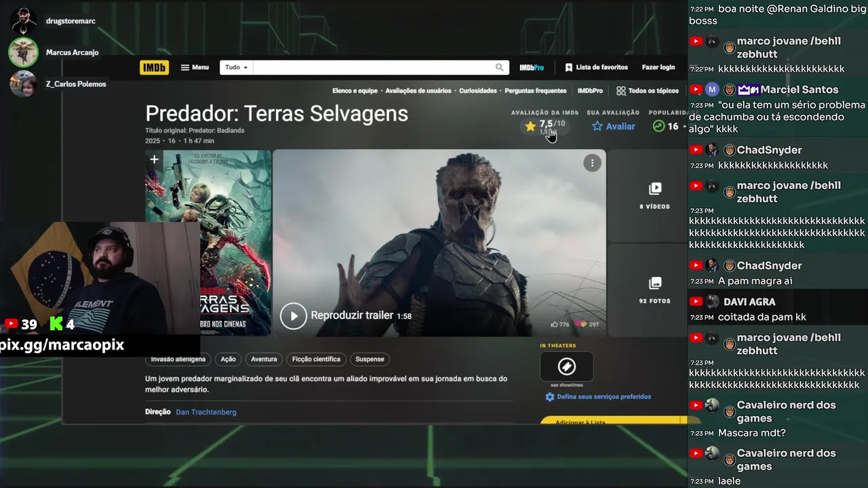Open the IMDbPro header link
This screenshot has height=488, width=868.
click(532, 68)
